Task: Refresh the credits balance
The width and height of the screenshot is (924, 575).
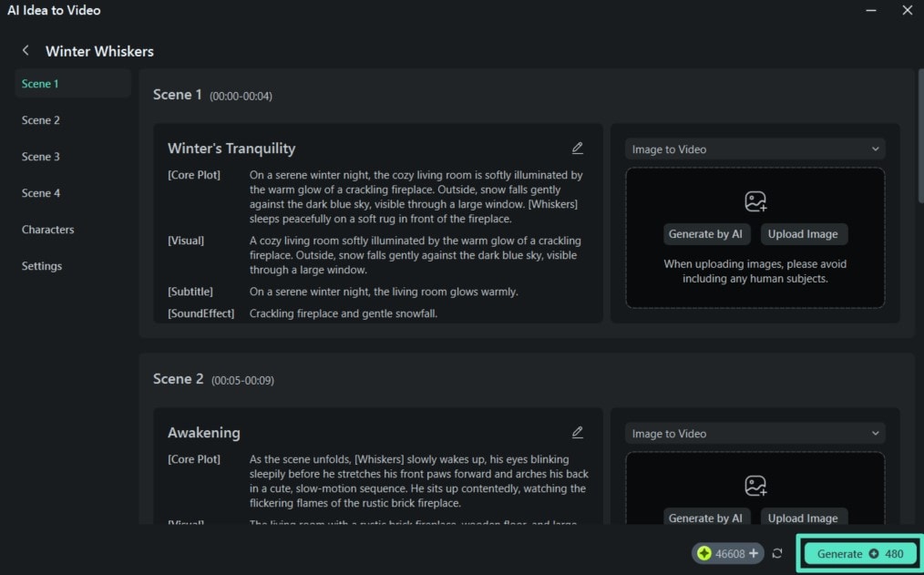Action: 777,553
